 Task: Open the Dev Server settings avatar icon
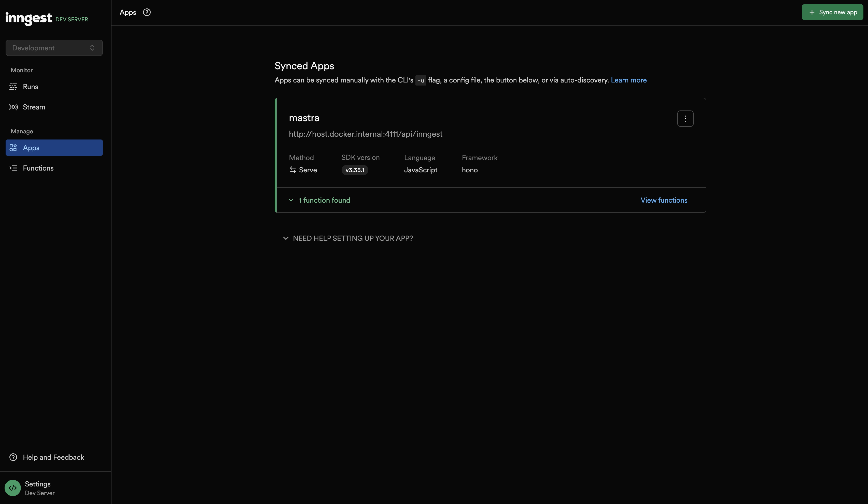(13, 488)
